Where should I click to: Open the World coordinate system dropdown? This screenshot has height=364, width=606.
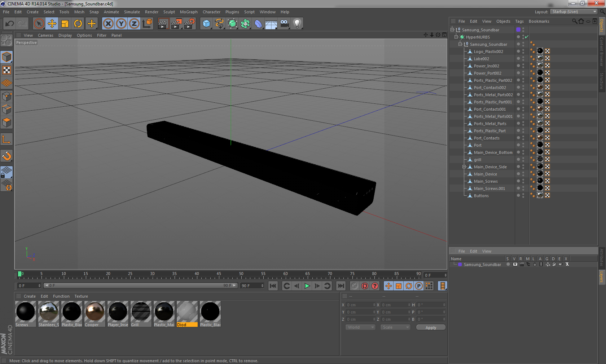coord(360,327)
